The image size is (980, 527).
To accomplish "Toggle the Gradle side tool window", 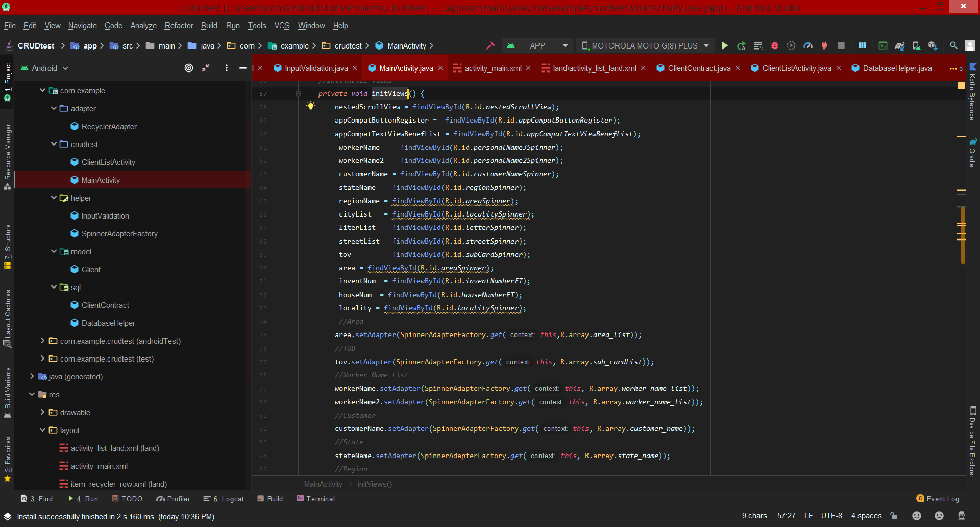I will [972, 153].
